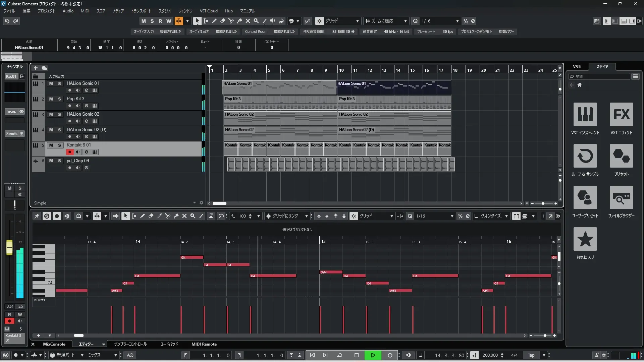Switch to the MixConsole tab

point(54,344)
